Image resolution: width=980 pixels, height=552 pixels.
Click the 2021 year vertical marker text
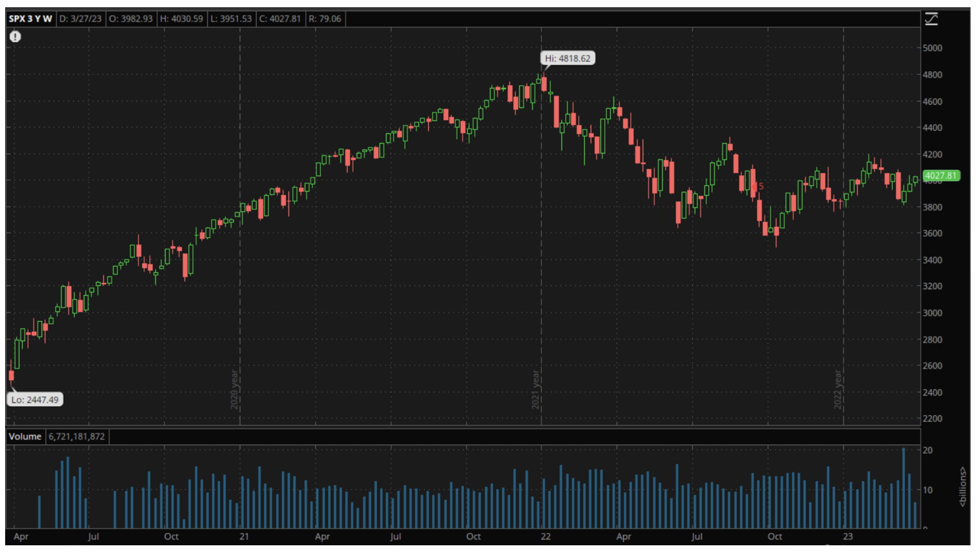[536, 389]
